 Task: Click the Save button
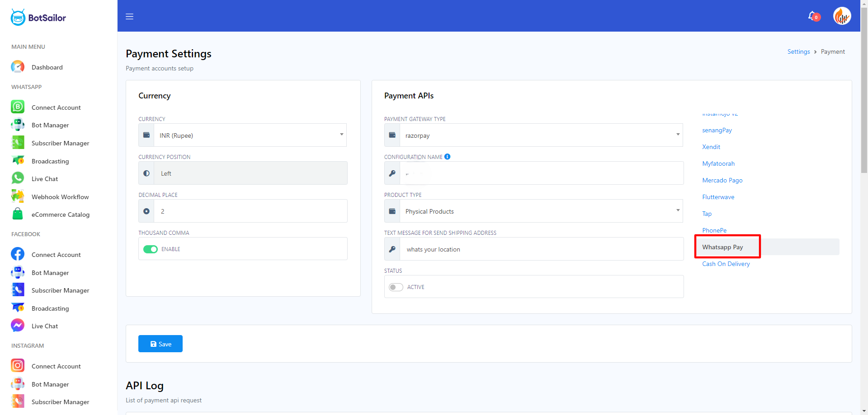click(160, 344)
